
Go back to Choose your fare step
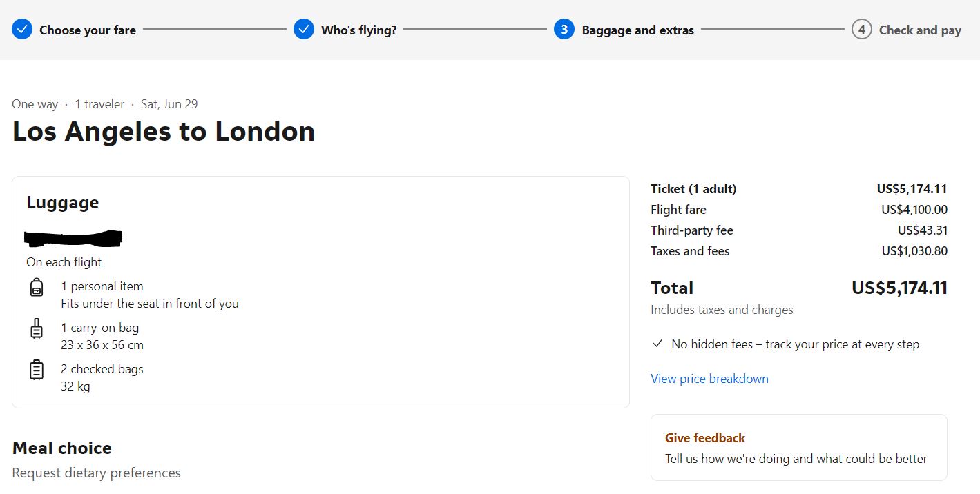point(88,30)
